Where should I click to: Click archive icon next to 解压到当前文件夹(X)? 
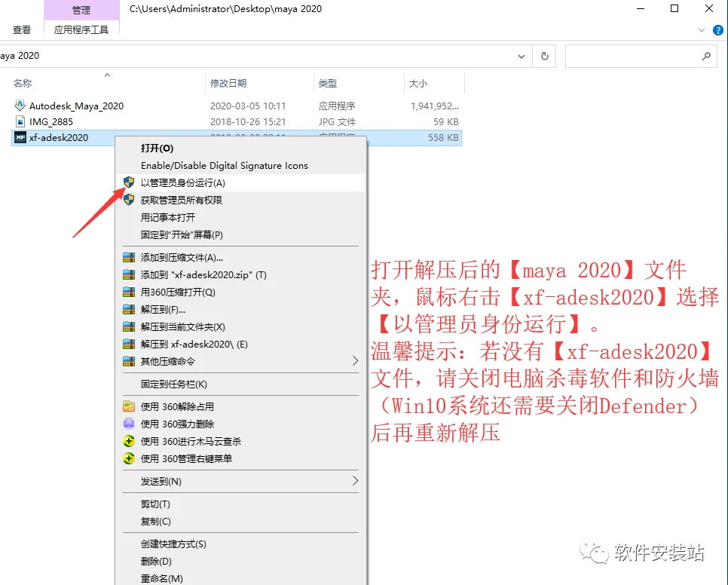coord(129,327)
